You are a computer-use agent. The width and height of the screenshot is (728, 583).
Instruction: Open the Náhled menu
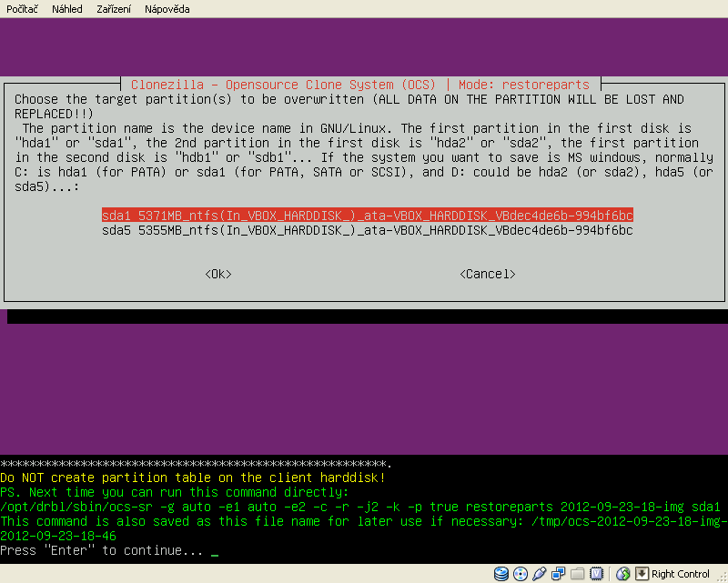click(x=66, y=9)
